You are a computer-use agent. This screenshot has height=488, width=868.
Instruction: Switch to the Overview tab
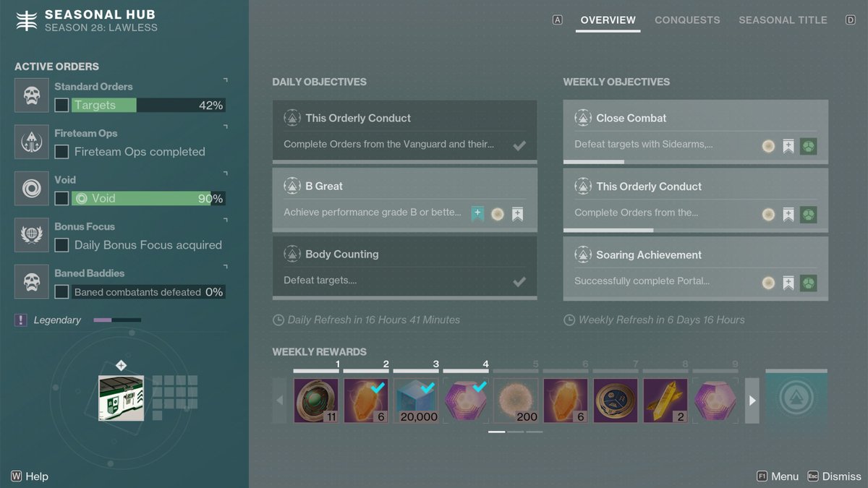[x=608, y=20]
